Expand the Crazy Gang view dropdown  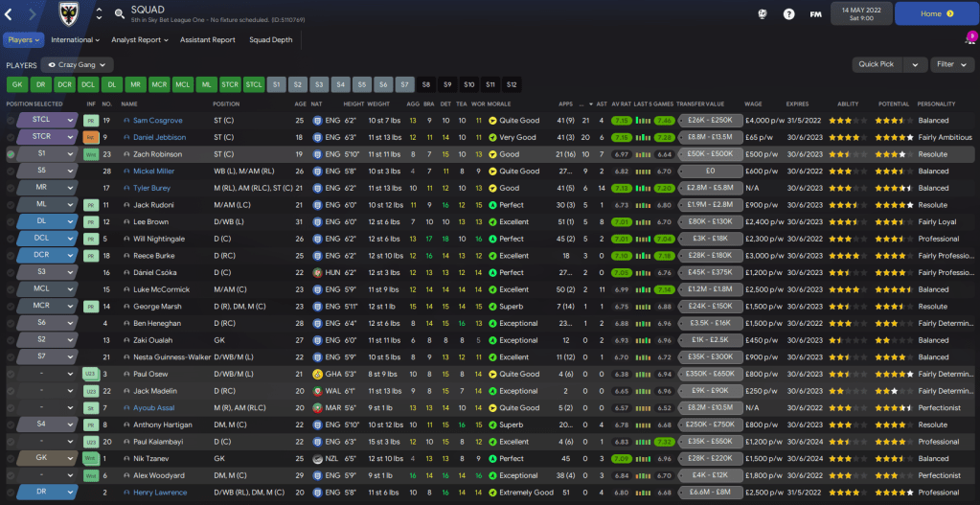[x=76, y=64]
